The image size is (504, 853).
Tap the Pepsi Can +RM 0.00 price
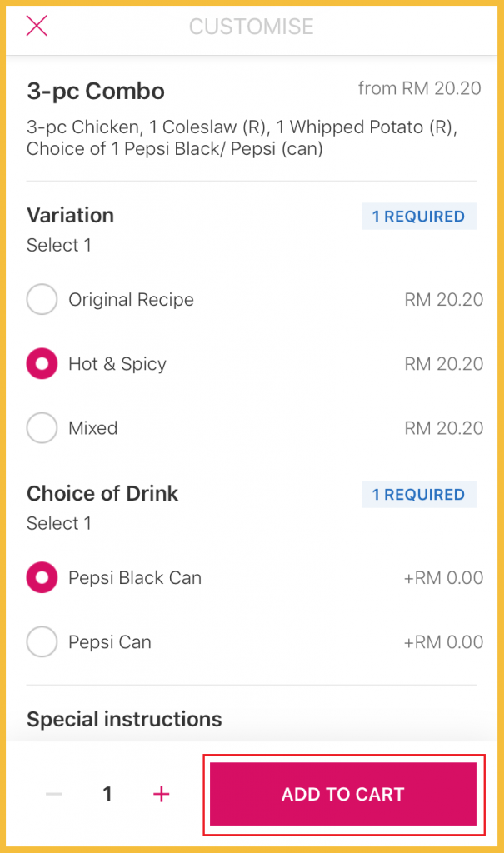point(443,642)
